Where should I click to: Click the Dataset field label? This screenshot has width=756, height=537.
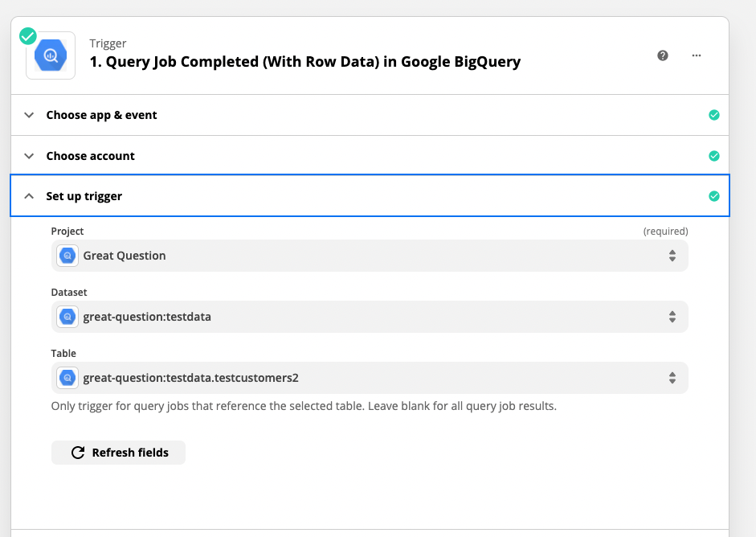point(69,293)
